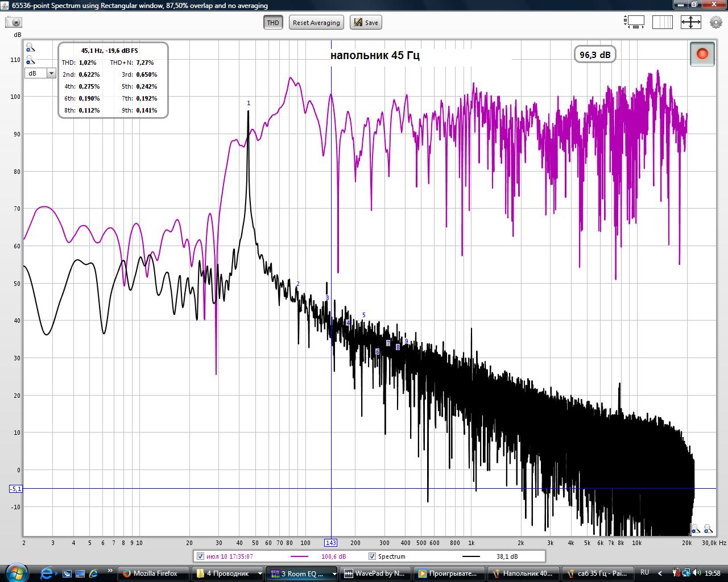Uncheck the июл 10 17:35:07 trace checkbox
Screen dimensions: 728x582
pos(200,556)
